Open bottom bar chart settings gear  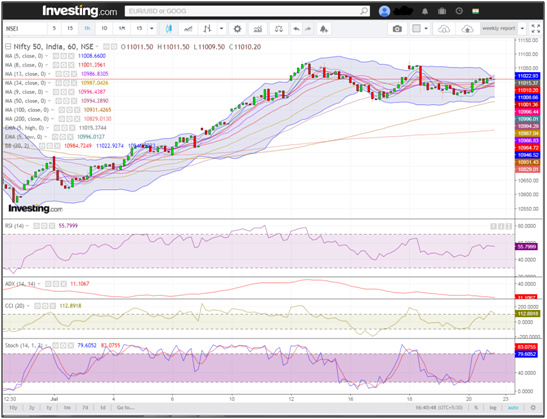tap(533, 407)
